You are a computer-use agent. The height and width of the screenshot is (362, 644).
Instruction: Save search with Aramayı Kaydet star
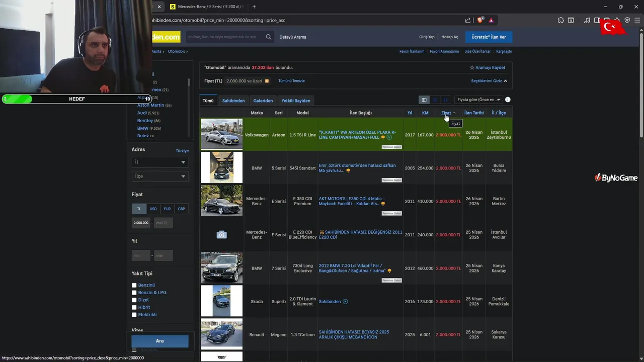click(x=488, y=67)
